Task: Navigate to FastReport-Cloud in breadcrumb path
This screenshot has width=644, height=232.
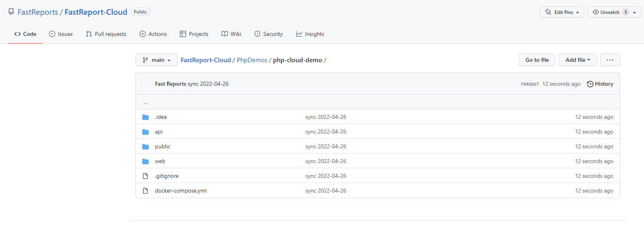Action: coord(206,60)
